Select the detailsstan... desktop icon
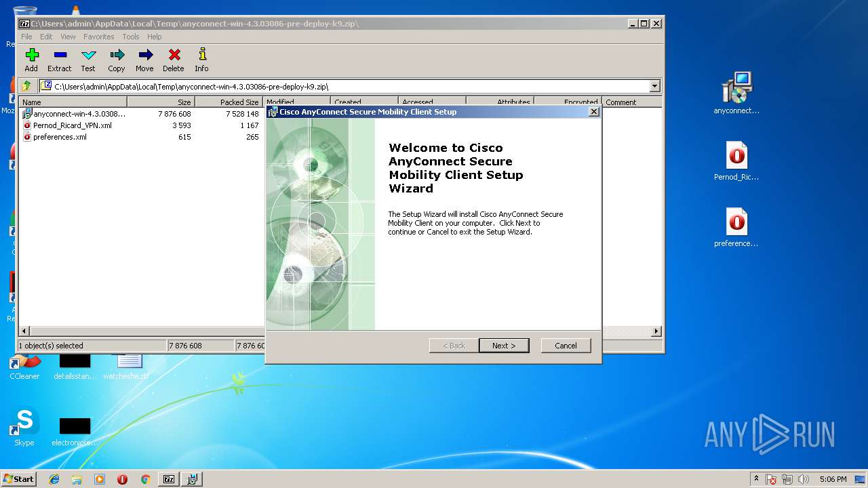Viewport: 868px width, 488px height. (75, 368)
